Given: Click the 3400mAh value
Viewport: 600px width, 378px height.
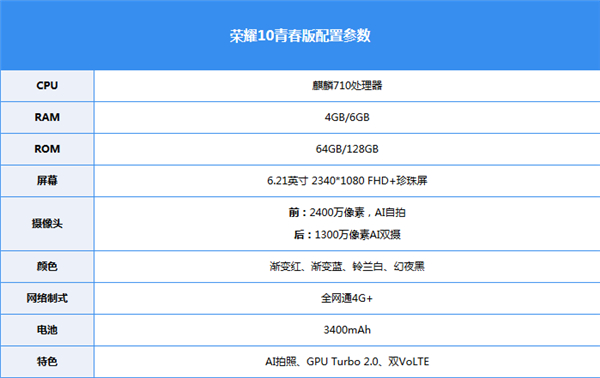Looking at the screenshot, I should coord(347,330).
